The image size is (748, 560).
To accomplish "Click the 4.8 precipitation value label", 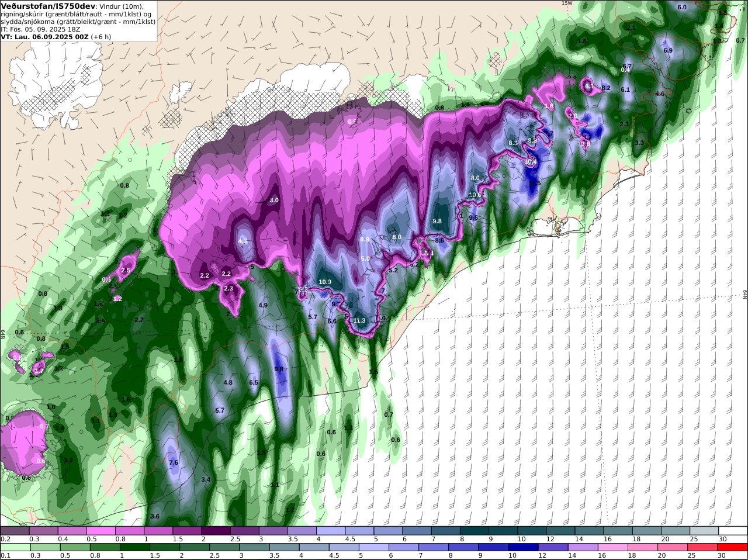I will click(228, 382).
